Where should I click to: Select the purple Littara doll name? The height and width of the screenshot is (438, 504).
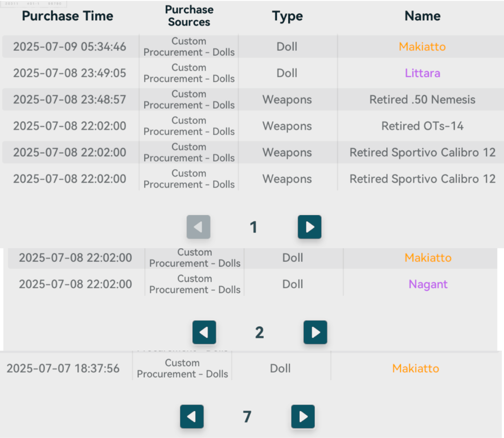(422, 73)
